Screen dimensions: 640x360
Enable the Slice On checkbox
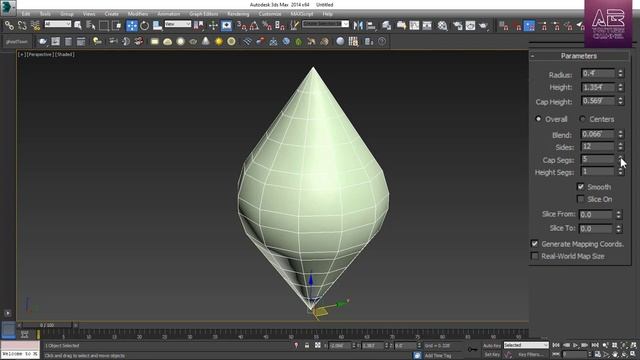point(580,199)
